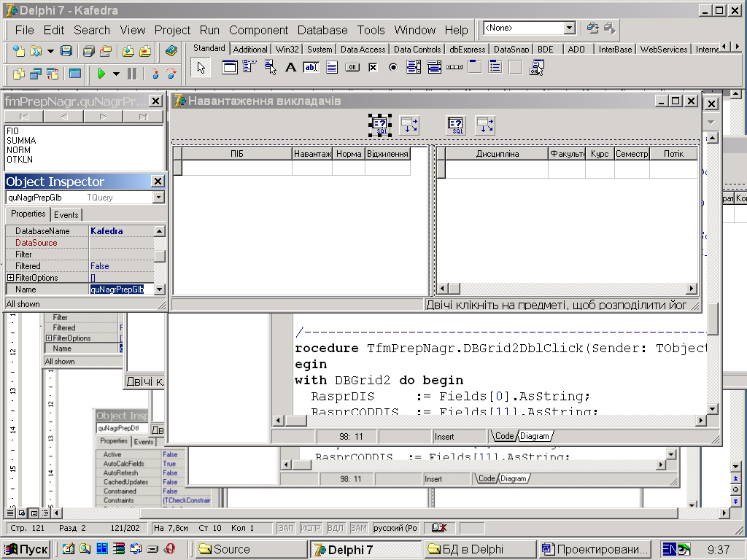The height and width of the screenshot is (560, 747).
Task: Open the component selector dropdown in Object Inspector
Action: (x=158, y=197)
